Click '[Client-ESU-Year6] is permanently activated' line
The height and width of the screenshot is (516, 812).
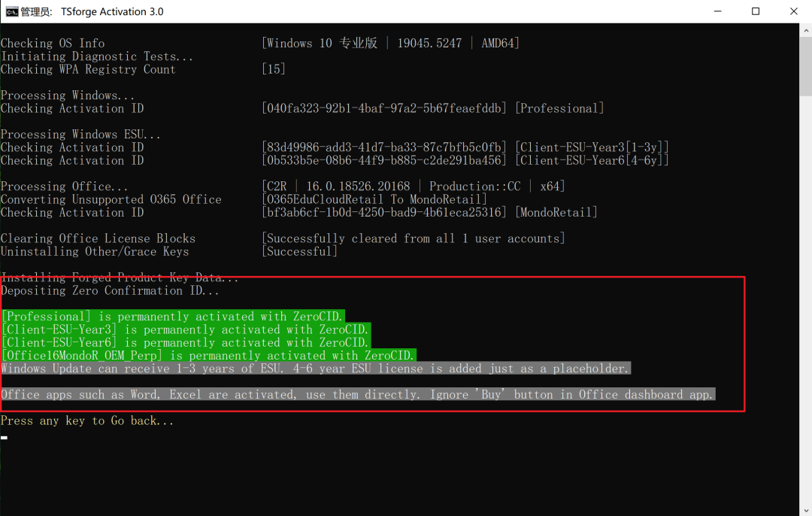tap(186, 342)
